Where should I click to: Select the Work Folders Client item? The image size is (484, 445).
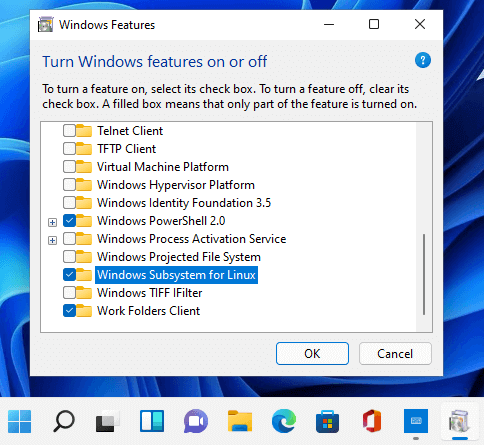point(148,311)
